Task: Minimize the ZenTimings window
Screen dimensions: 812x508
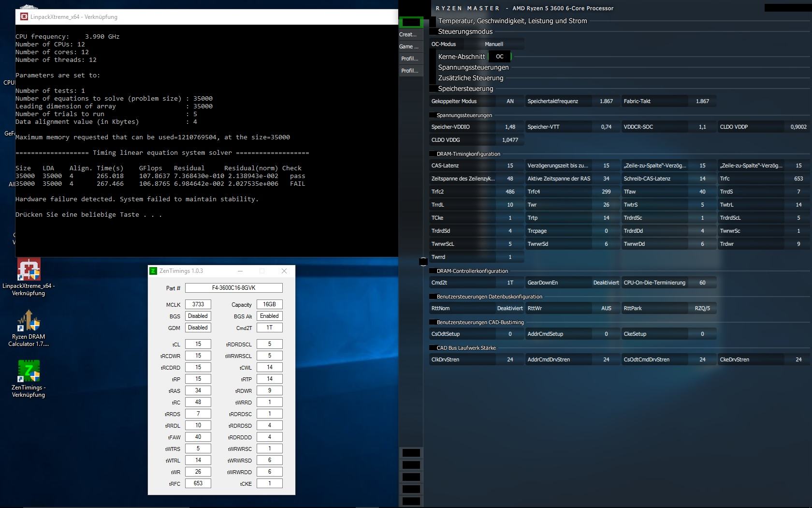Action: 240,271
